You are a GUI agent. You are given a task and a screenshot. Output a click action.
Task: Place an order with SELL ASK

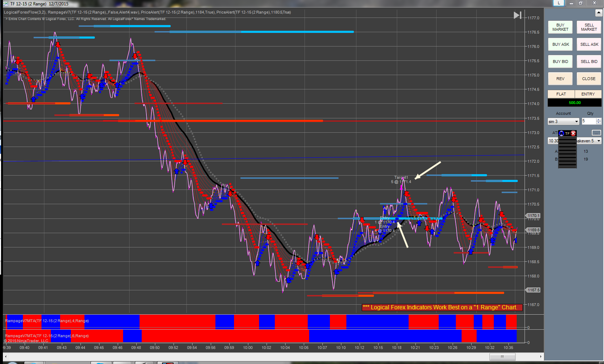coord(589,44)
